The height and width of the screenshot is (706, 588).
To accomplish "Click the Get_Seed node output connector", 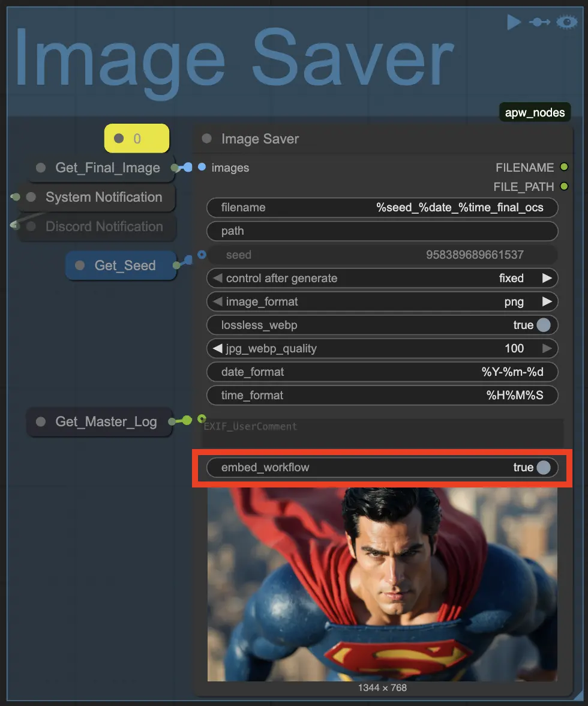I will coord(176,265).
